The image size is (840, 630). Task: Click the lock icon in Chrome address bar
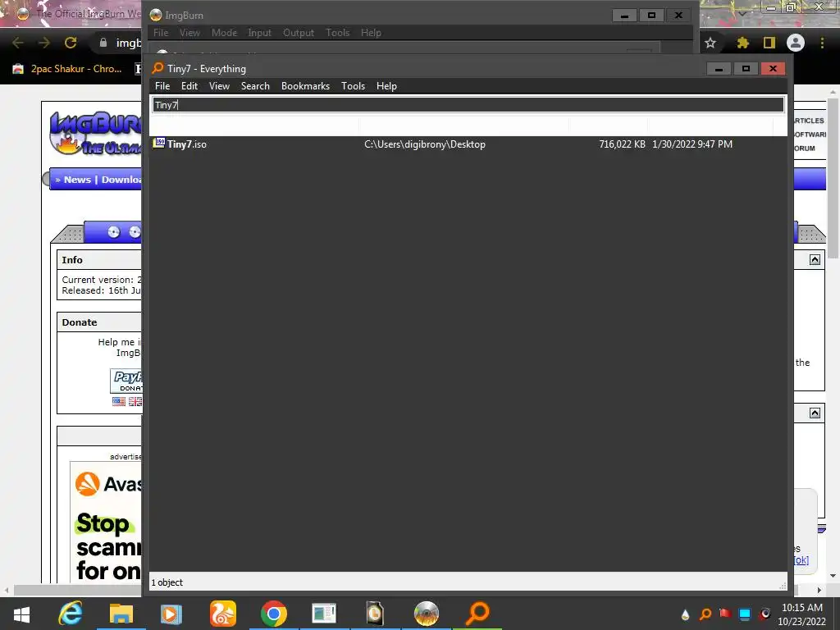point(103,43)
